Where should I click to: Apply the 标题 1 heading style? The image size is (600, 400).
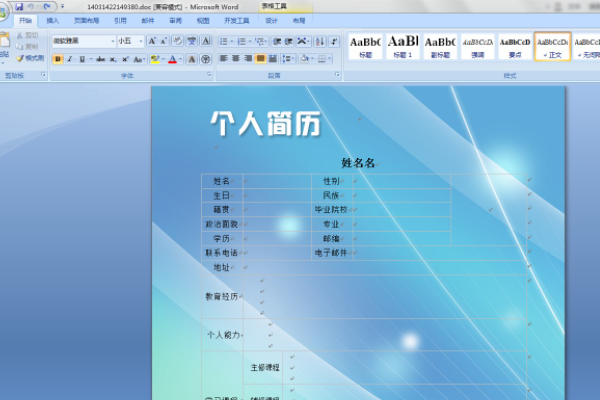(402, 46)
